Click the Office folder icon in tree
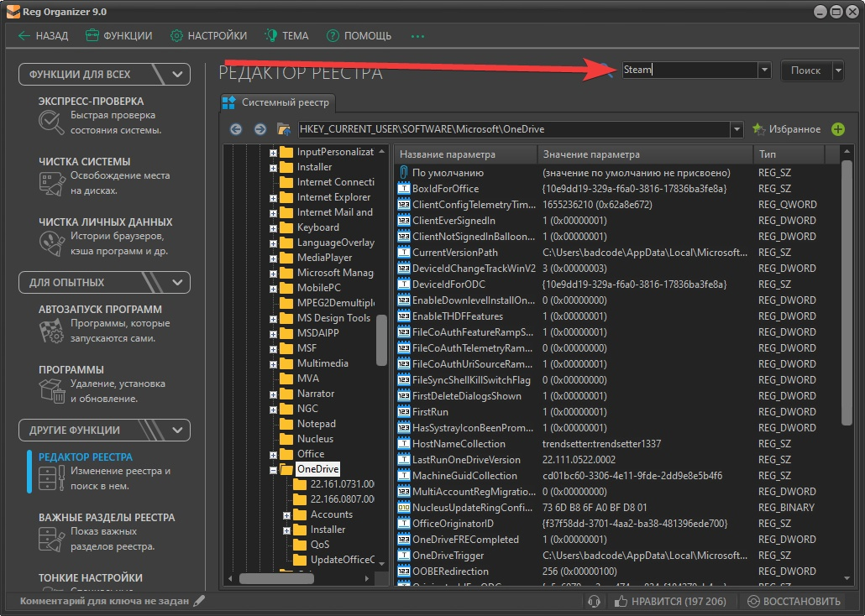Viewport: 865px width, 616px height. click(x=286, y=454)
